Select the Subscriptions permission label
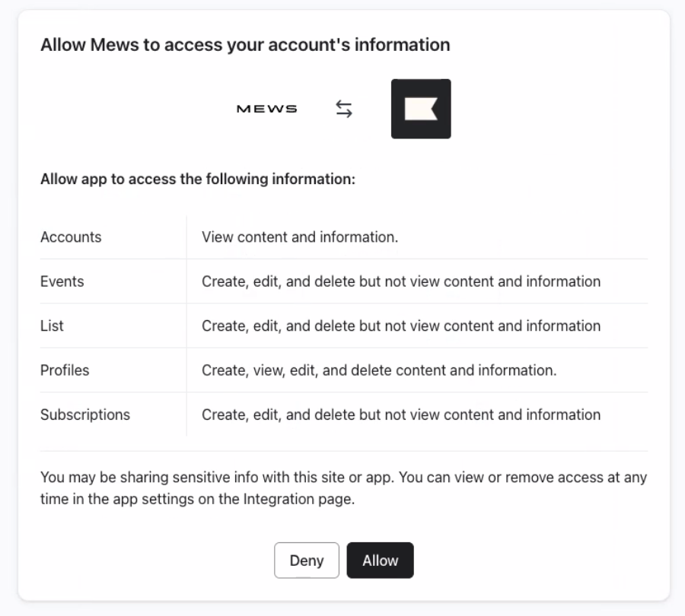685x616 pixels. [85, 414]
